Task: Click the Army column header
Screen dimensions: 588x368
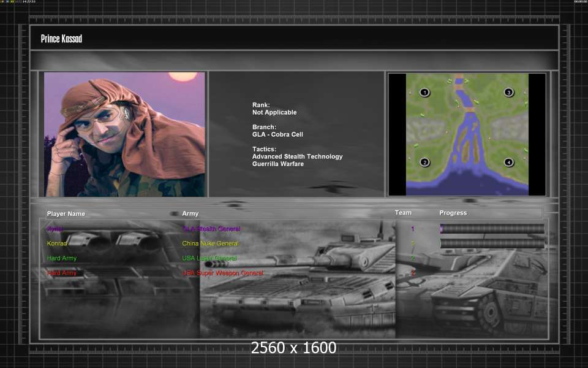Action: (x=190, y=213)
